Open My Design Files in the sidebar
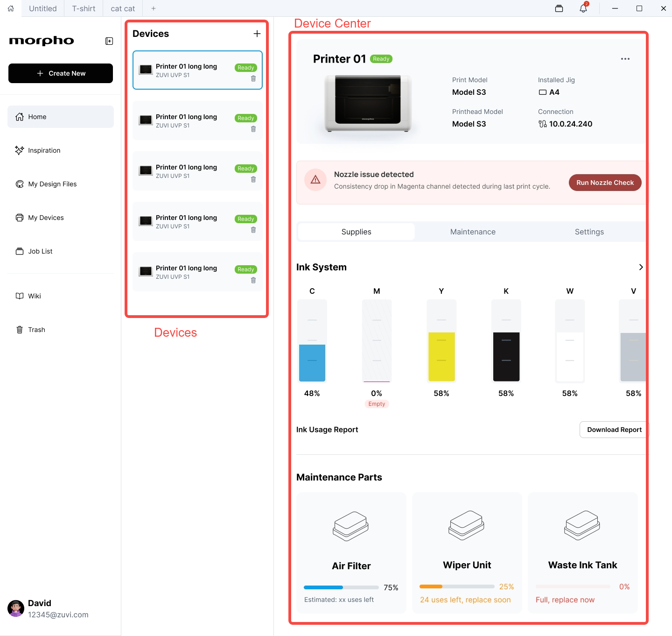672x636 pixels. [61, 184]
